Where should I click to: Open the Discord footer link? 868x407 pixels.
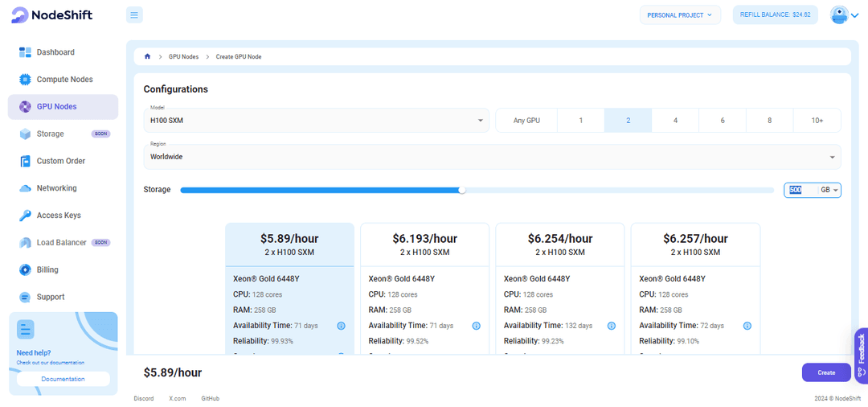pos(144,398)
